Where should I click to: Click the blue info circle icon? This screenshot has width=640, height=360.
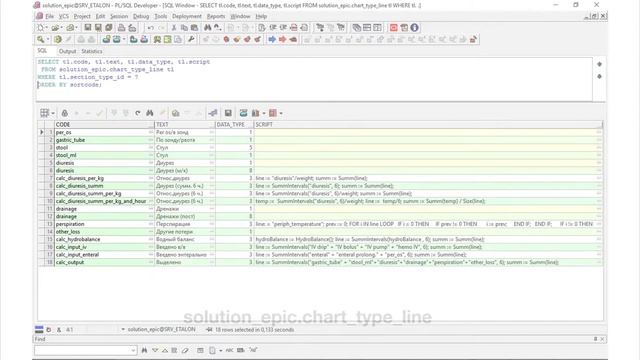point(414,28)
